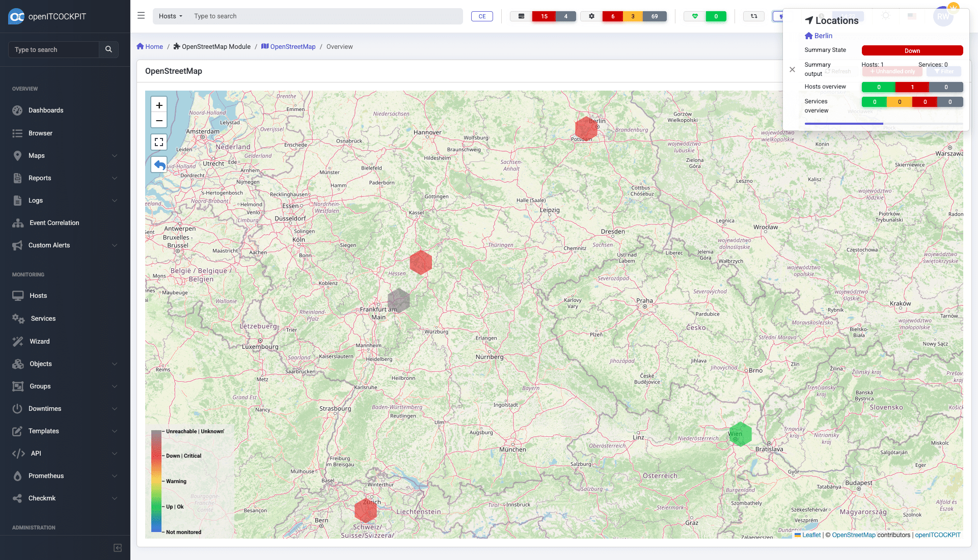Click the magnifier search button in sidebar
This screenshot has width=978, height=560.
(x=108, y=49)
